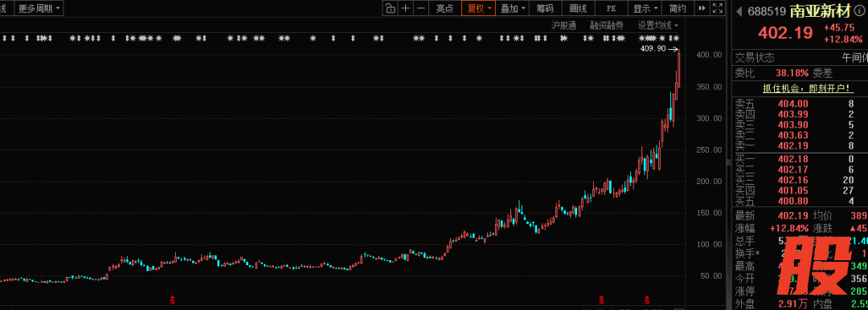Viewport: 868px width, 310px height.
Task: Click the 最新 row value 402.19
Action: (792, 216)
